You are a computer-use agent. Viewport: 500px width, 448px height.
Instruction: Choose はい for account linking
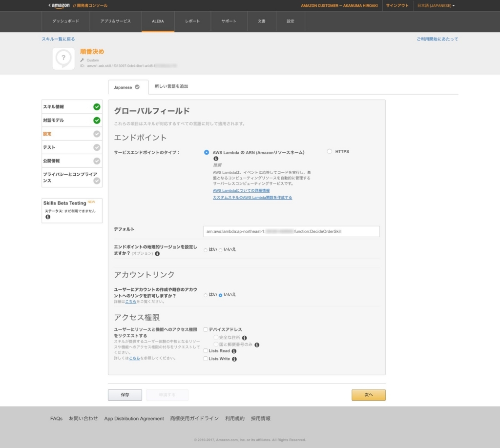pos(206,295)
